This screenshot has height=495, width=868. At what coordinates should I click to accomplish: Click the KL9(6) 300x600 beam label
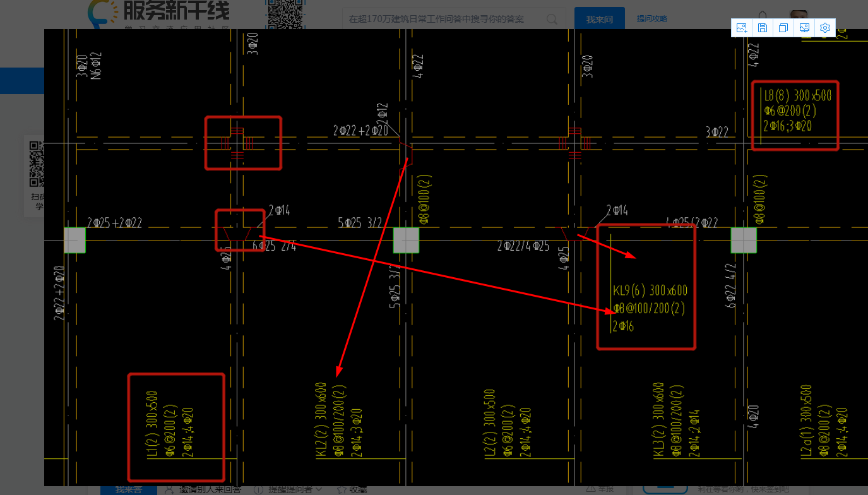[x=650, y=291]
